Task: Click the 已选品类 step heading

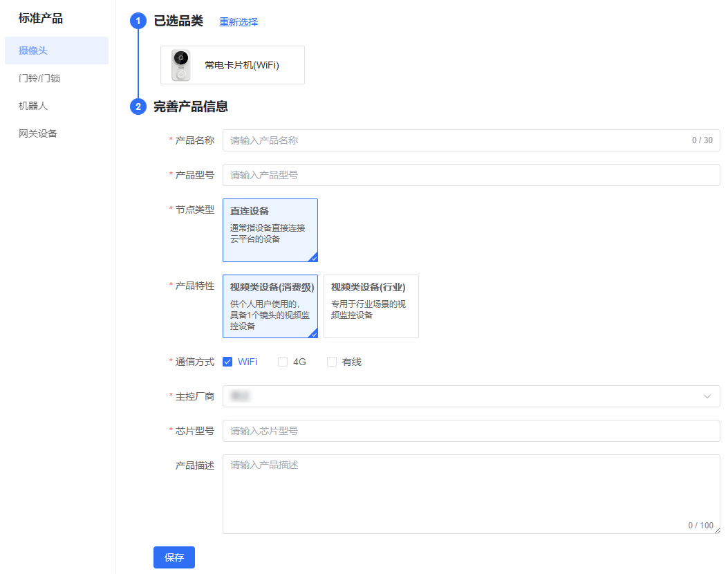Action: tap(178, 21)
